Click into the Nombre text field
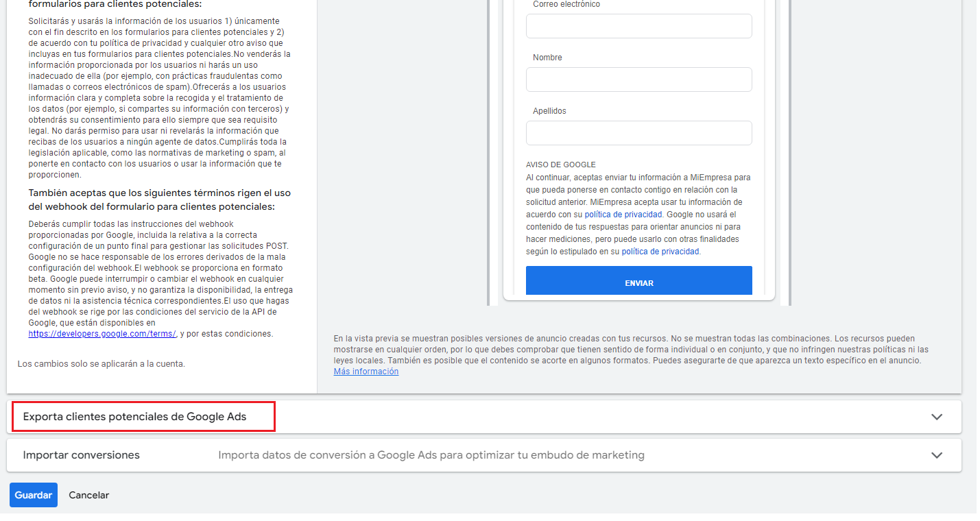The image size is (980, 521). [638, 80]
